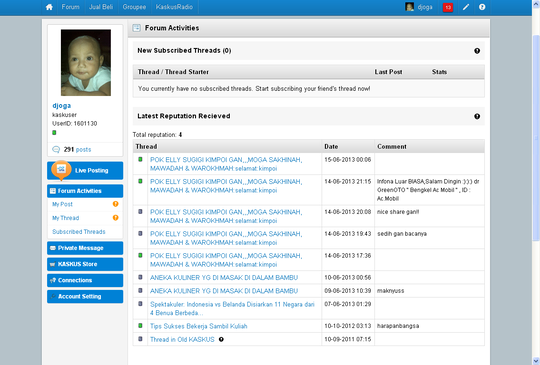Open POK ELLY thread dated 14-06-2013 17:36
Screen dimensions: 540x365
[226, 260]
